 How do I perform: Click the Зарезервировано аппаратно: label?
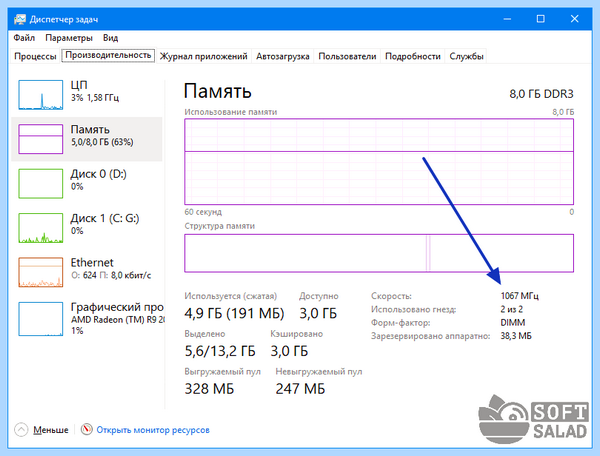pos(430,336)
